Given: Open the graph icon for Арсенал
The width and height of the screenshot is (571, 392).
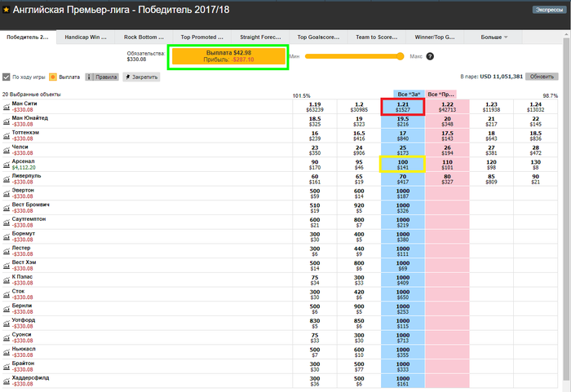Looking at the screenshot, I should pos(7,165).
